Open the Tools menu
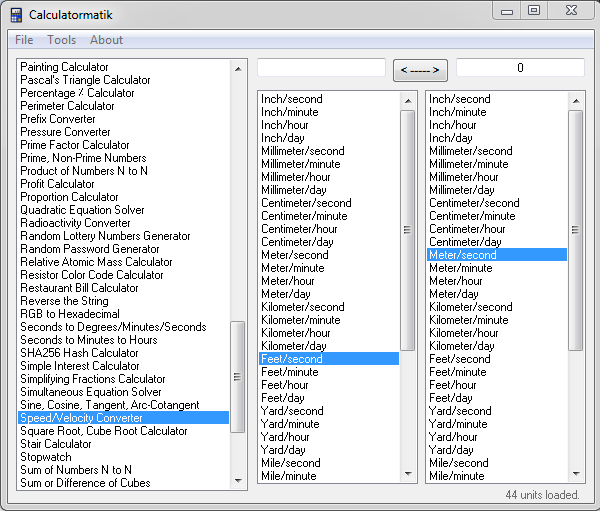This screenshot has height=511, width=600. pyautogui.click(x=62, y=40)
